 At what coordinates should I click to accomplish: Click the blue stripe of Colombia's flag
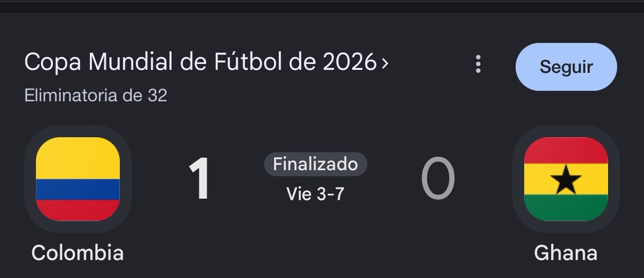coord(78,189)
